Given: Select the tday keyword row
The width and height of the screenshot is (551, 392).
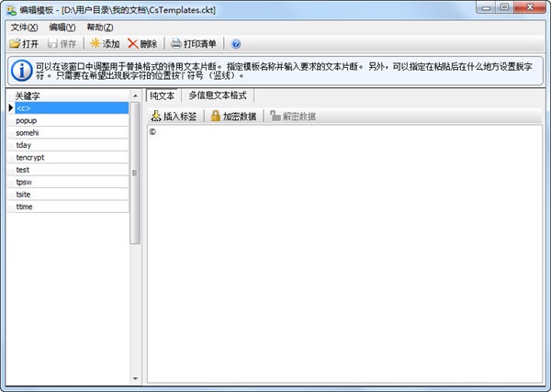Looking at the screenshot, I should (72, 145).
